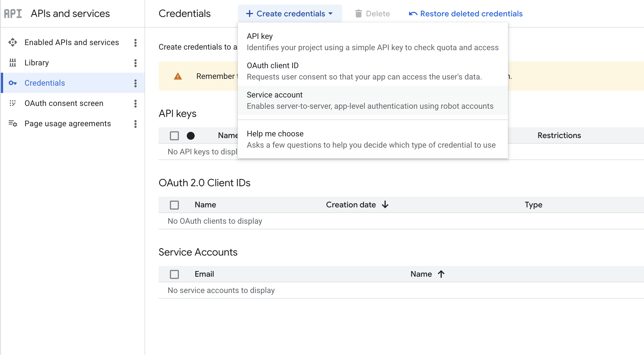Open the more menu for Enabled APIs and services
Image resolution: width=644 pixels, height=355 pixels.
pos(136,43)
